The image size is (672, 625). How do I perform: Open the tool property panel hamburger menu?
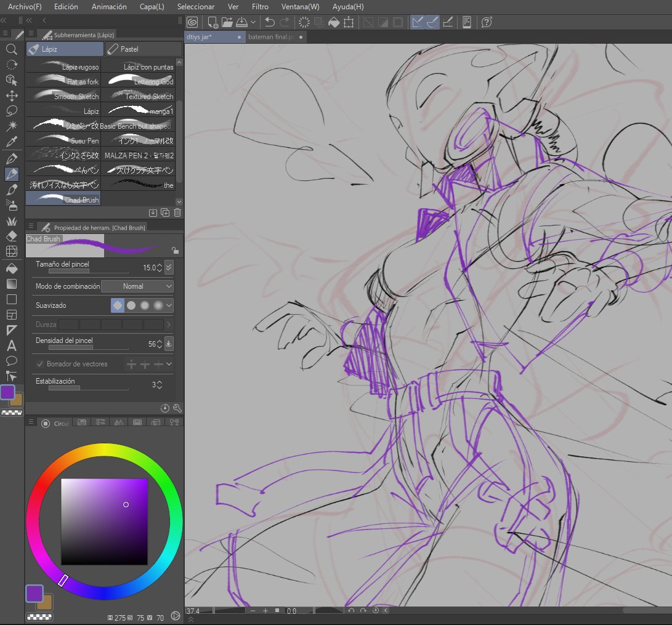click(x=31, y=226)
